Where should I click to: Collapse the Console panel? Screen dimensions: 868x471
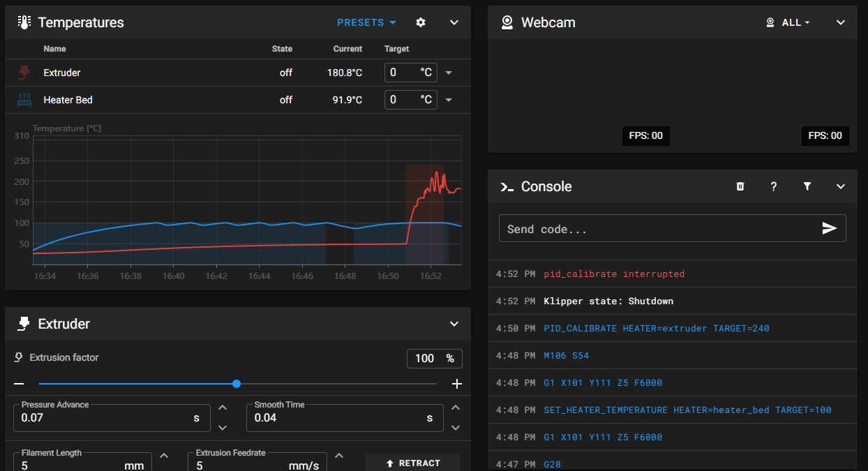tap(841, 186)
